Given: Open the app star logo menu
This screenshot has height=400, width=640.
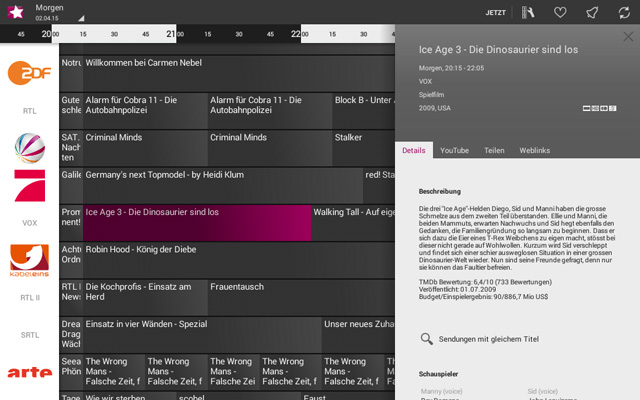Looking at the screenshot, I should 16,12.
